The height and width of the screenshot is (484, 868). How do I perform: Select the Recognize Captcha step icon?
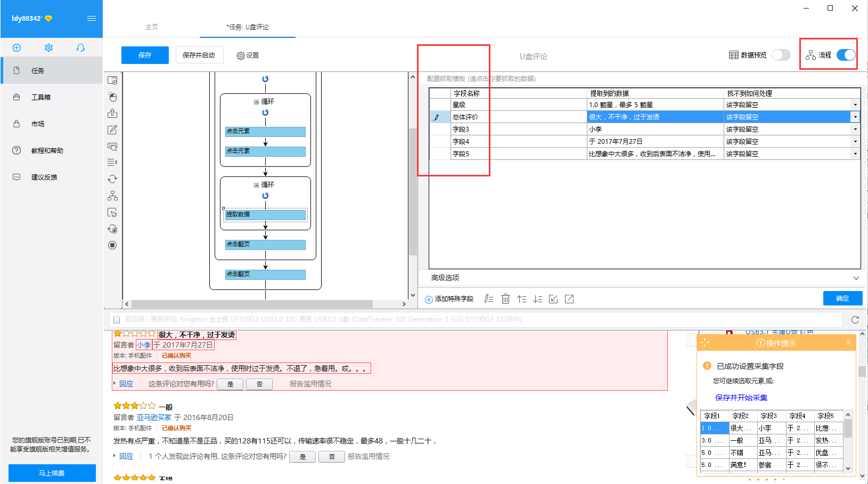click(112, 147)
